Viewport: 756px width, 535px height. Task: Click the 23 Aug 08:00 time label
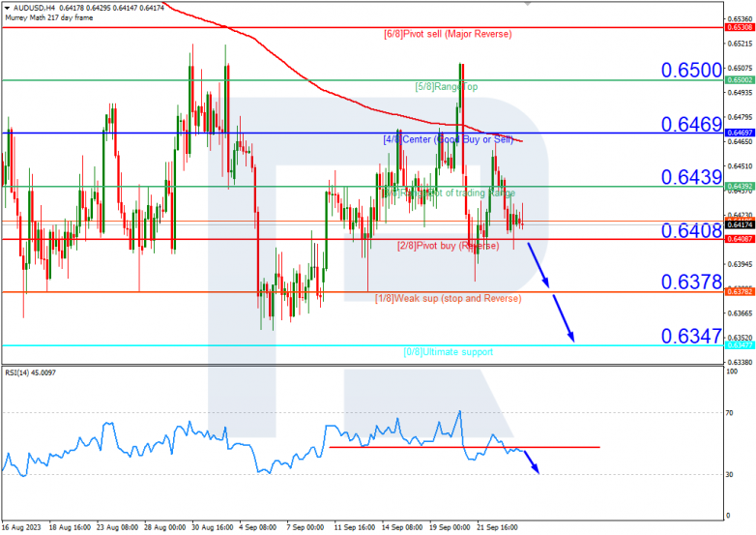(118, 528)
